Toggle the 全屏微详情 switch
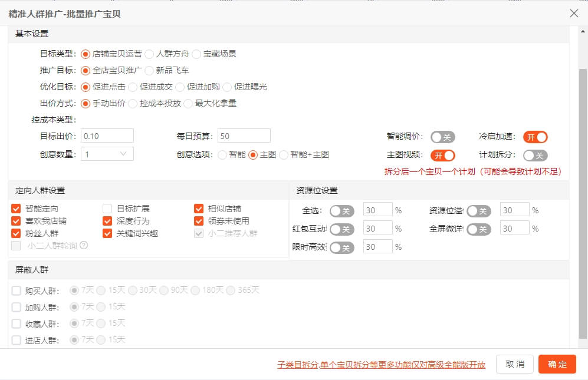Viewport: 588px width, 380px height. (479, 229)
